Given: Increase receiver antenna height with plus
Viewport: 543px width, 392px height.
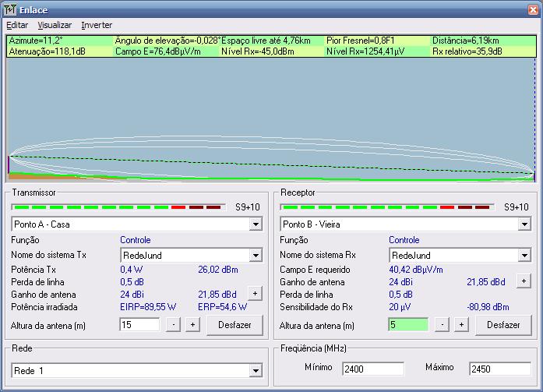Looking at the screenshot, I should click(460, 325).
